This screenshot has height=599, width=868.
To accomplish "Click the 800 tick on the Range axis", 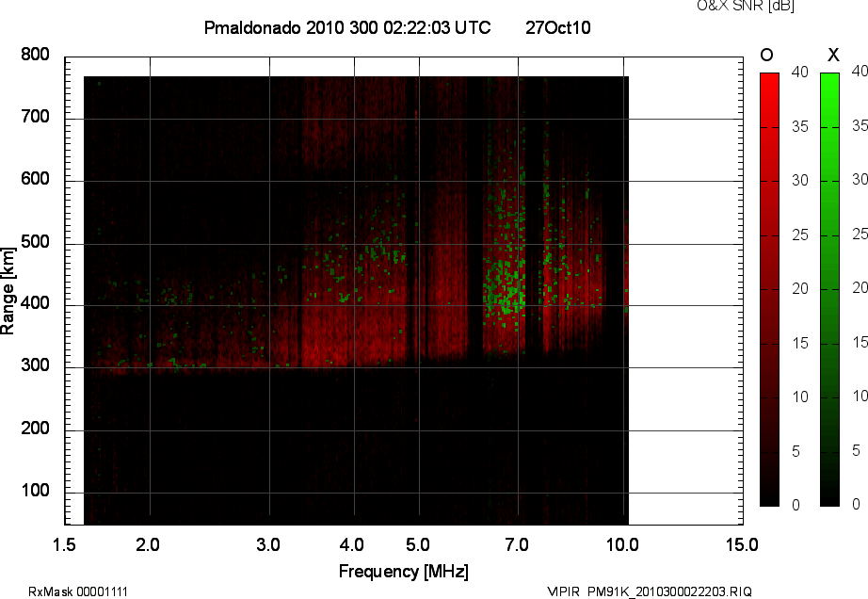I will [x=35, y=55].
